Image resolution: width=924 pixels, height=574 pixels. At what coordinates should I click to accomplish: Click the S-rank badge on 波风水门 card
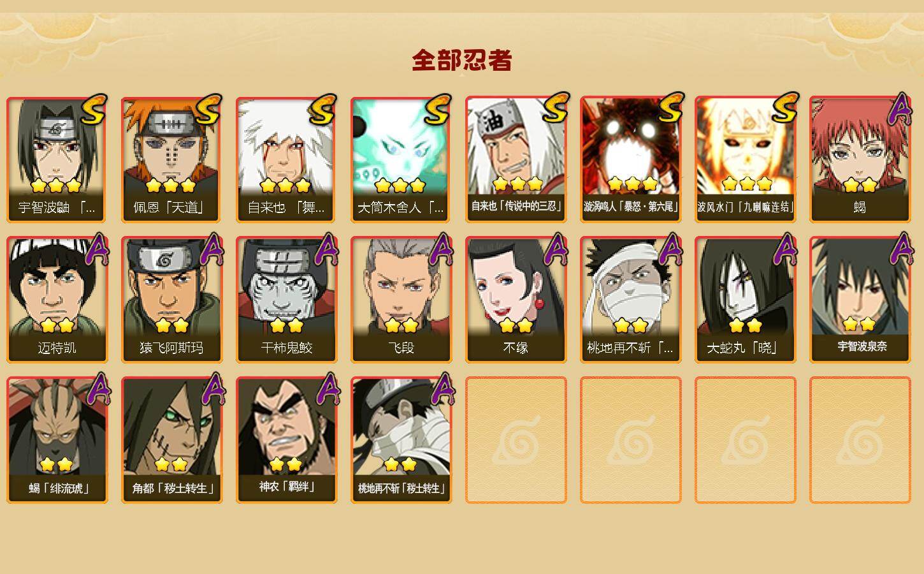tap(784, 108)
